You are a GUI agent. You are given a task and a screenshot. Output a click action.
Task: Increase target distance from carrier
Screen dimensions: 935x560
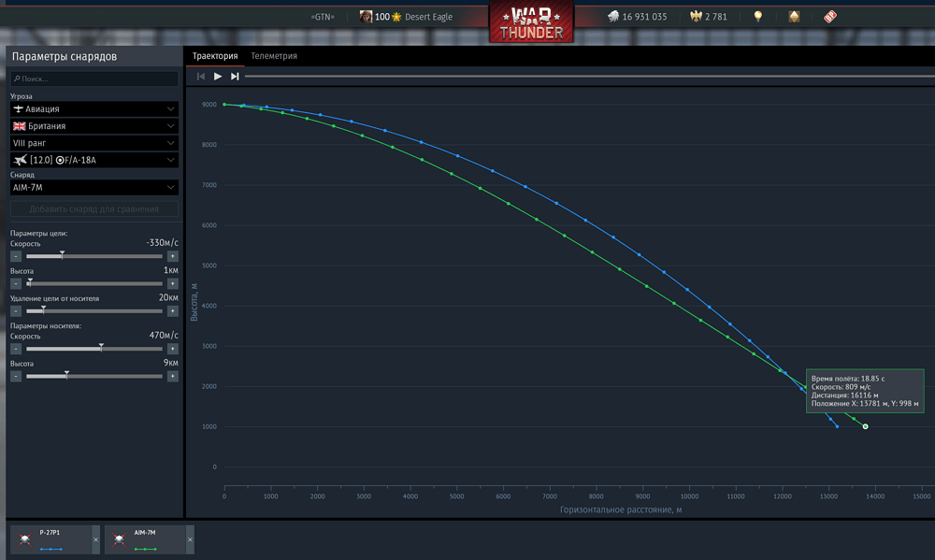(172, 311)
